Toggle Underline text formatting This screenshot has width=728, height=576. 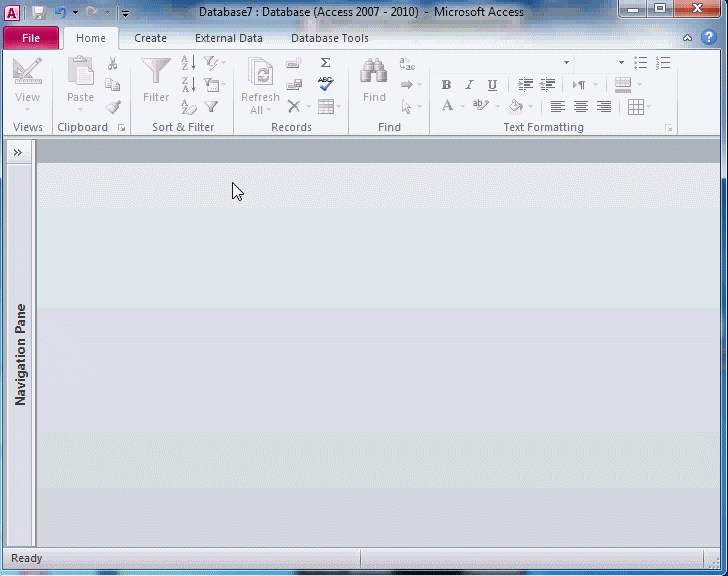coord(492,85)
